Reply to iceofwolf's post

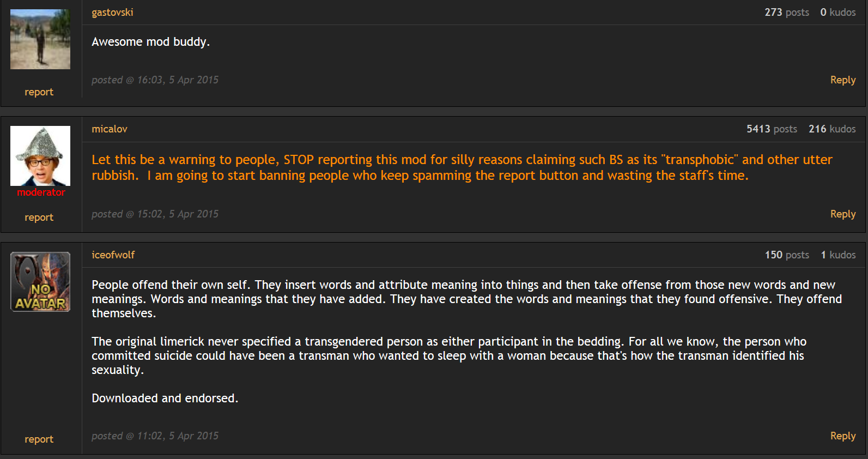pos(843,436)
